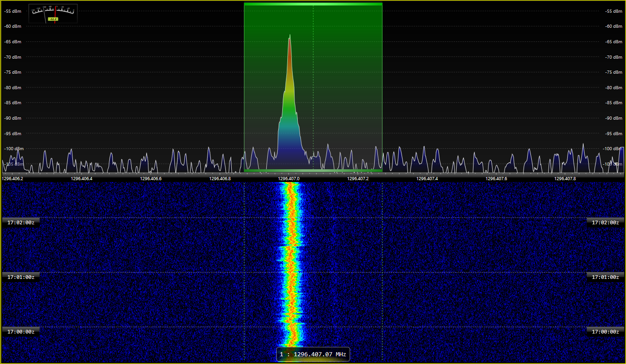The width and height of the screenshot is (626, 364).
Task: Click the bright green bar atop the filter passband
Action: pyautogui.click(x=313, y=4)
